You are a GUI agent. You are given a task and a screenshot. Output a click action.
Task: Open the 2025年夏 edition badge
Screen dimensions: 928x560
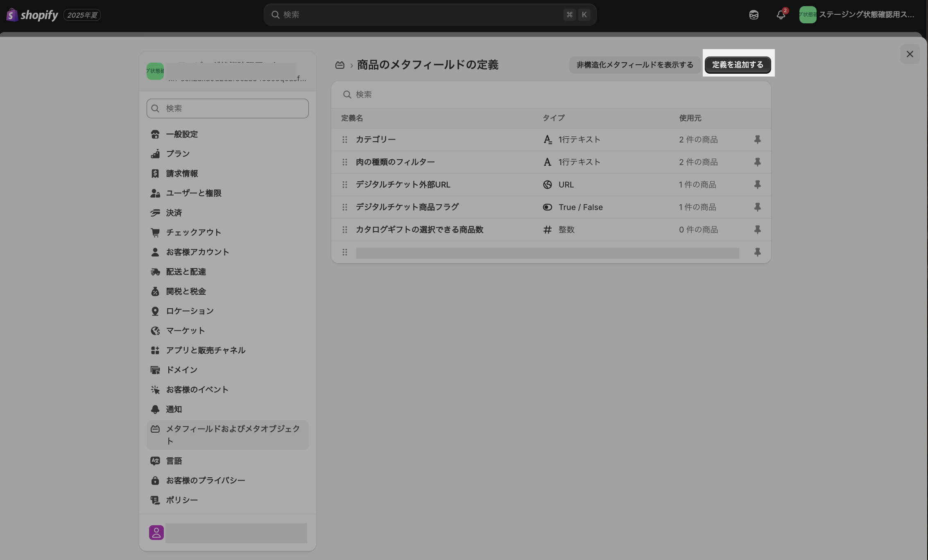82,15
